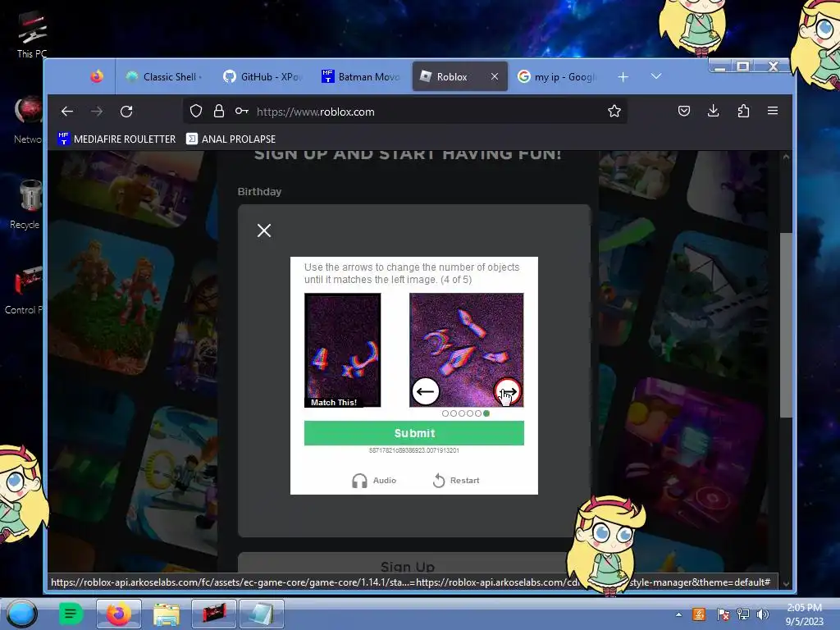This screenshot has height=630, width=840.
Task: Switch to the my ip Google tab
Action: 557,76
